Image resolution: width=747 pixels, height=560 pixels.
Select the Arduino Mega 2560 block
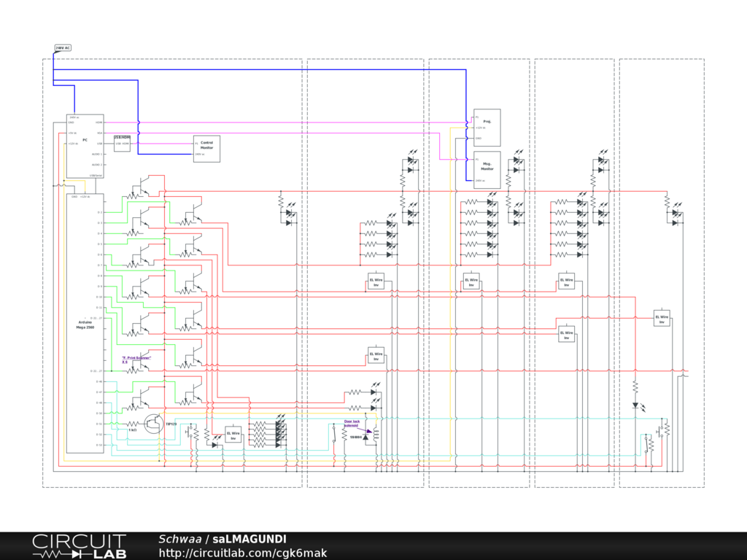[x=85, y=323]
